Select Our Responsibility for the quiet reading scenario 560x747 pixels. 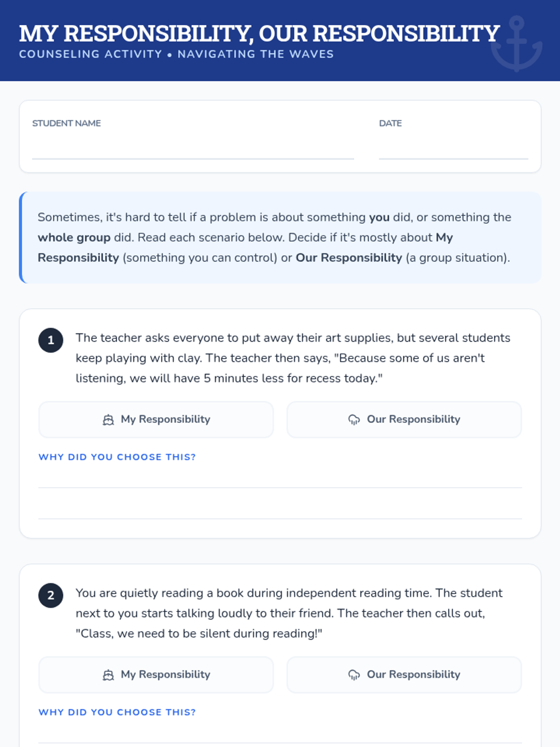[x=404, y=675]
